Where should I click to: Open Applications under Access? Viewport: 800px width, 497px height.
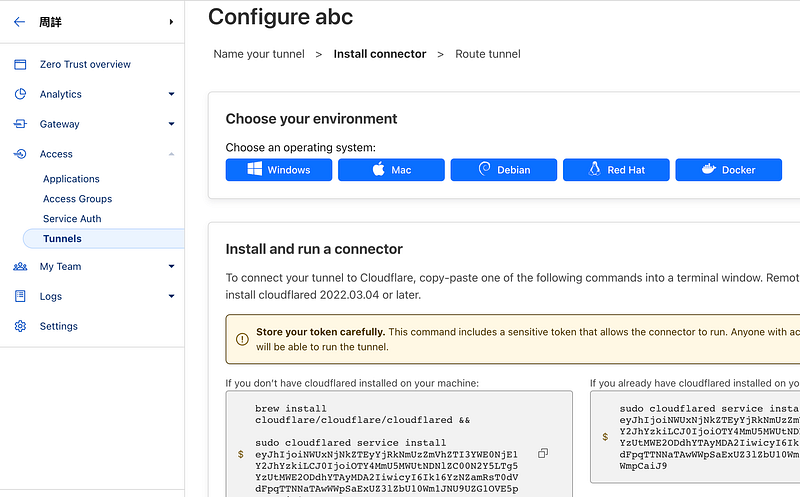[x=71, y=179]
